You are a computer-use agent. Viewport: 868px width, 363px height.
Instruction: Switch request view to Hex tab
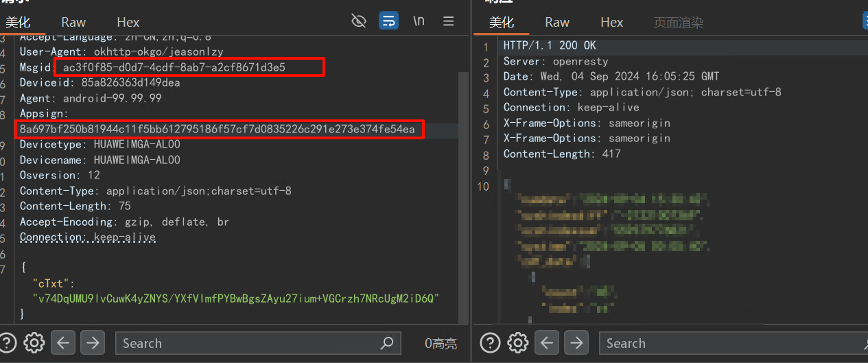(x=128, y=23)
